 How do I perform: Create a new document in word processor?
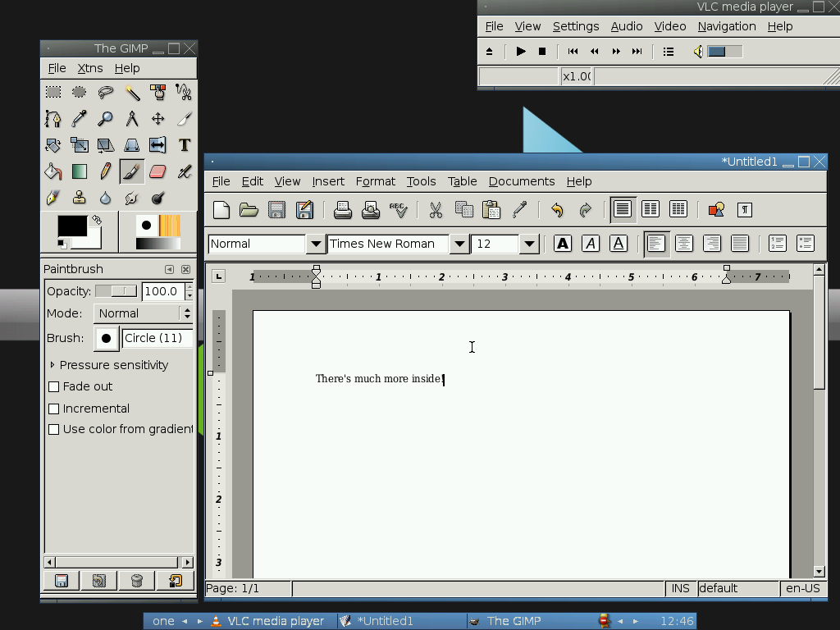coord(221,210)
